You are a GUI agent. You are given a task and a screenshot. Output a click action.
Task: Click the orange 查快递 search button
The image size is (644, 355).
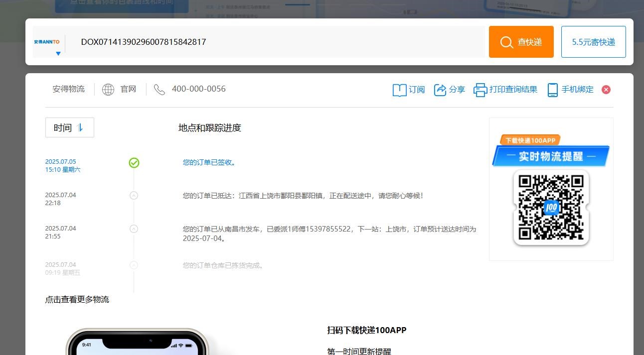coord(521,42)
